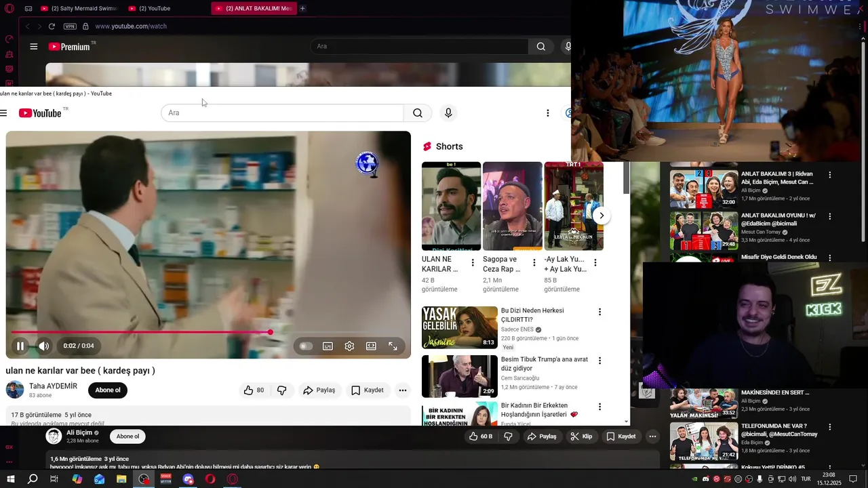Image resolution: width=868 pixels, height=488 pixels.
Task: Like the Taha AYDEMİR video (80 likes)
Action: [254, 390]
